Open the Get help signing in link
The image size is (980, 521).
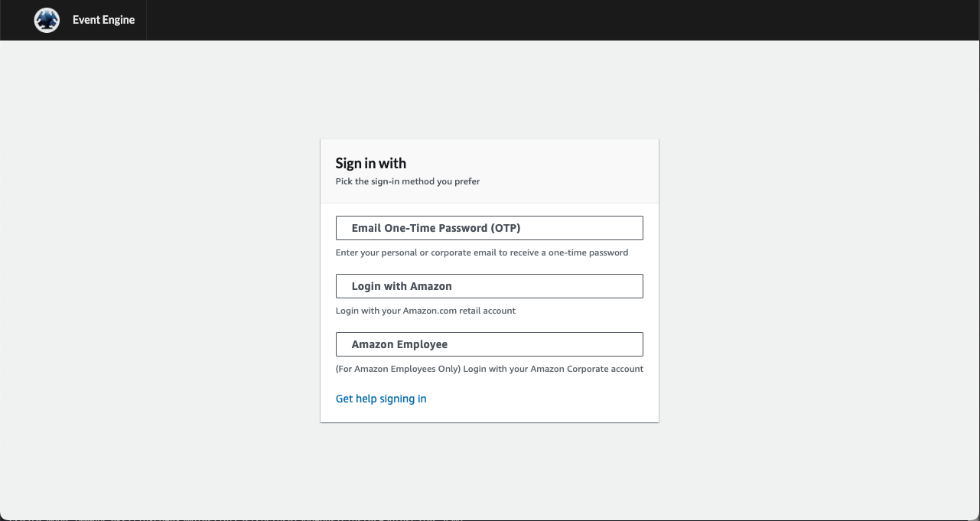381,399
